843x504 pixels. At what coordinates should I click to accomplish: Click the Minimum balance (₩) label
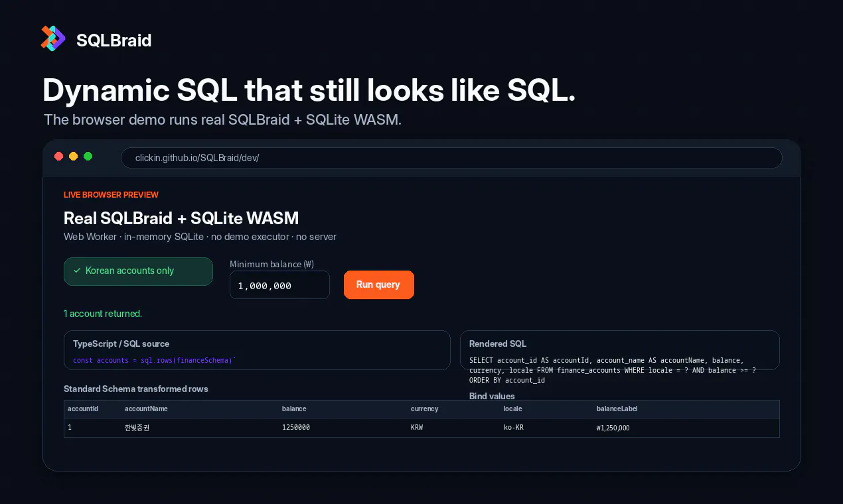pyautogui.click(x=271, y=264)
